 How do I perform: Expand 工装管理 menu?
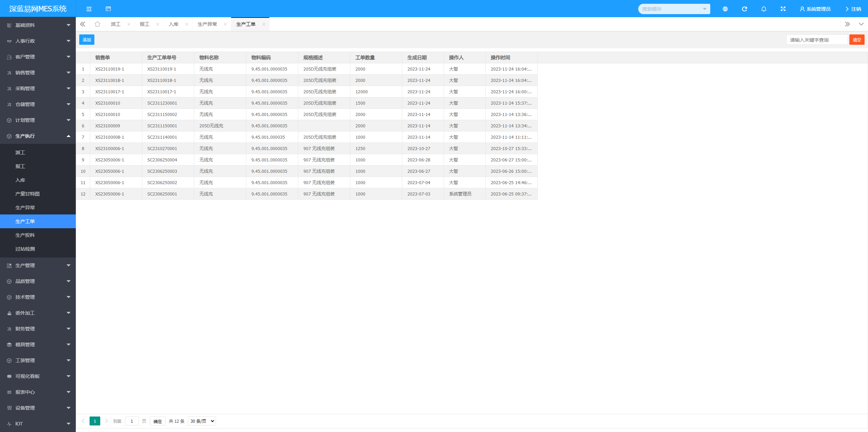pyautogui.click(x=38, y=360)
